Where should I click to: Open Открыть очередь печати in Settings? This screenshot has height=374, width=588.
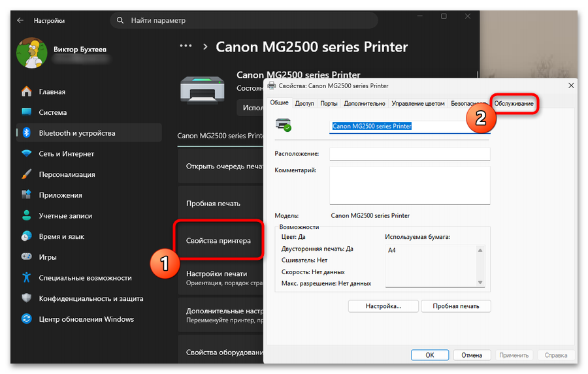point(221,166)
